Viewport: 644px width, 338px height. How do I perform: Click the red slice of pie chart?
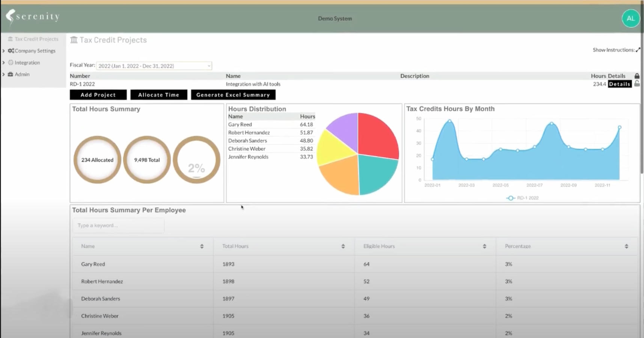coord(377,135)
